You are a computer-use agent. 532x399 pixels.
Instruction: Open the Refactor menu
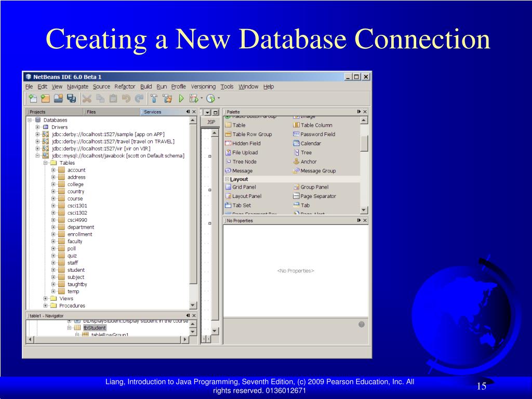pos(125,87)
